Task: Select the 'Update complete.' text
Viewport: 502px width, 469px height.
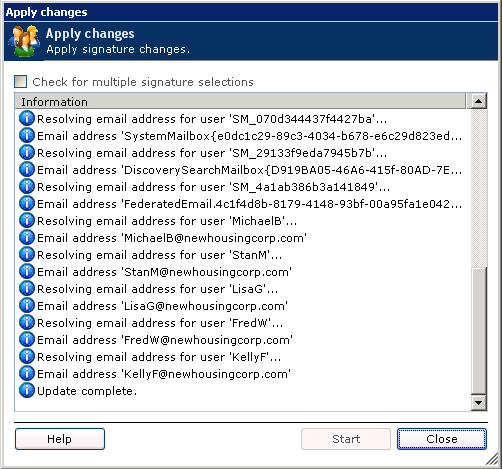Action: [x=87, y=391]
